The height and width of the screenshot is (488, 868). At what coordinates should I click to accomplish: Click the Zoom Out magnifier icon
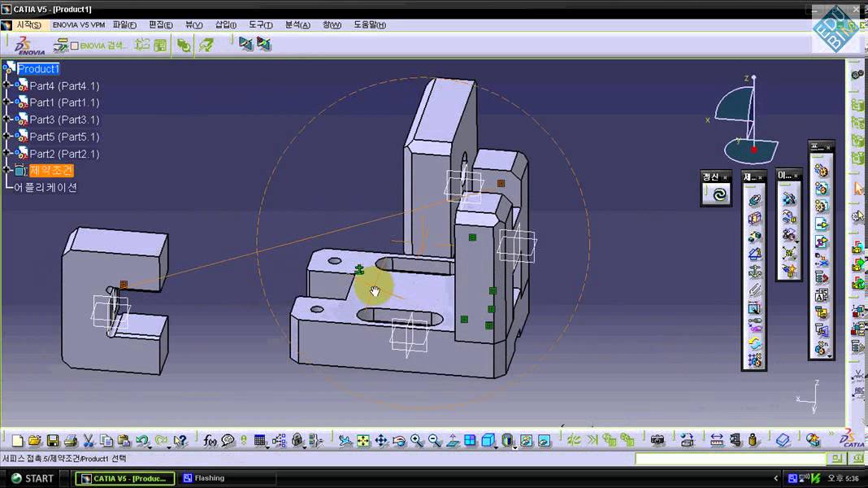pos(435,440)
